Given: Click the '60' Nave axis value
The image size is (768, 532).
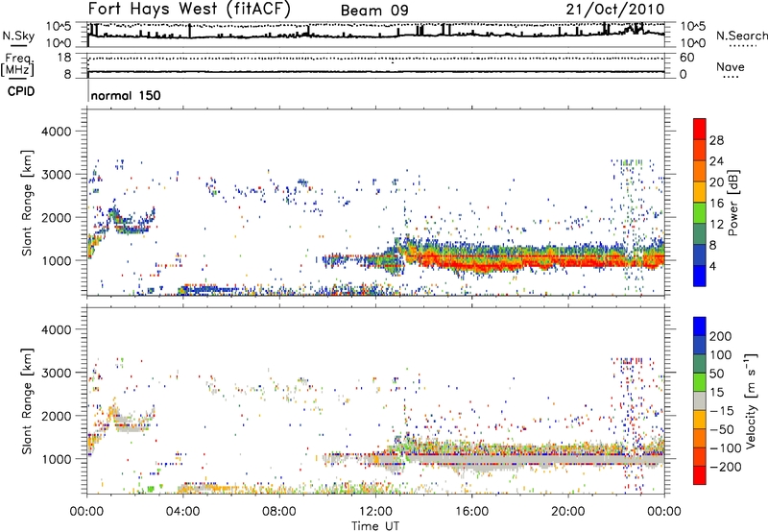Looking at the screenshot, I should (x=686, y=58).
